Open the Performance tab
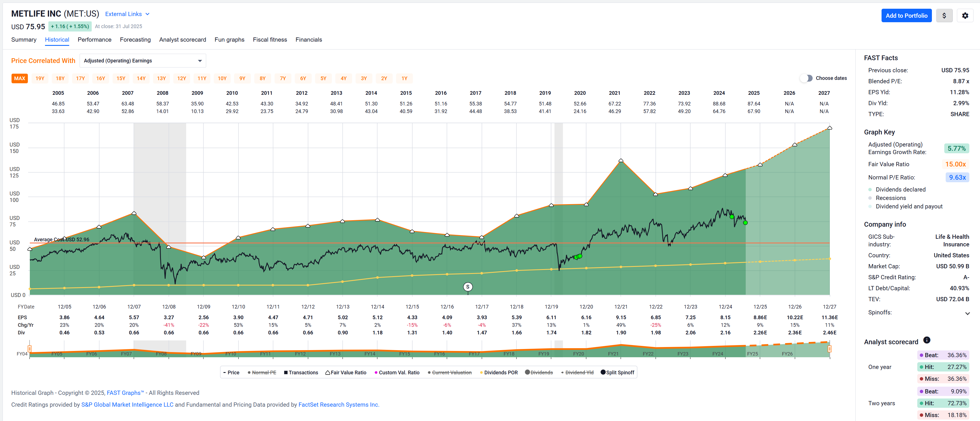The height and width of the screenshot is (421, 980). click(x=94, y=40)
